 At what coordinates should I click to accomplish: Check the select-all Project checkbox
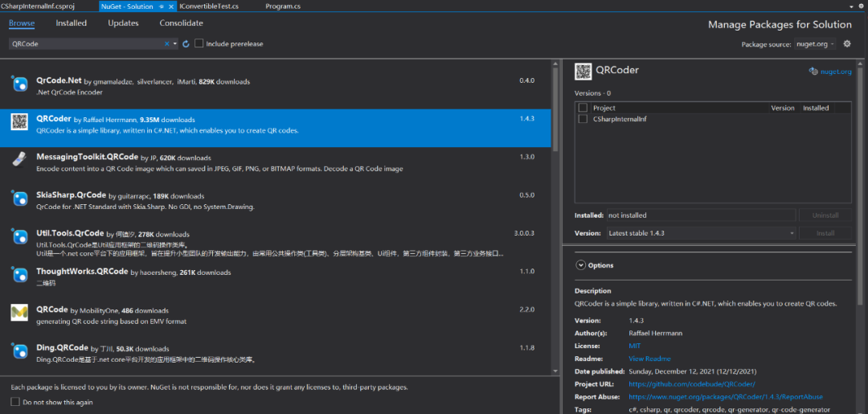pyautogui.click(x=583, y=108)
